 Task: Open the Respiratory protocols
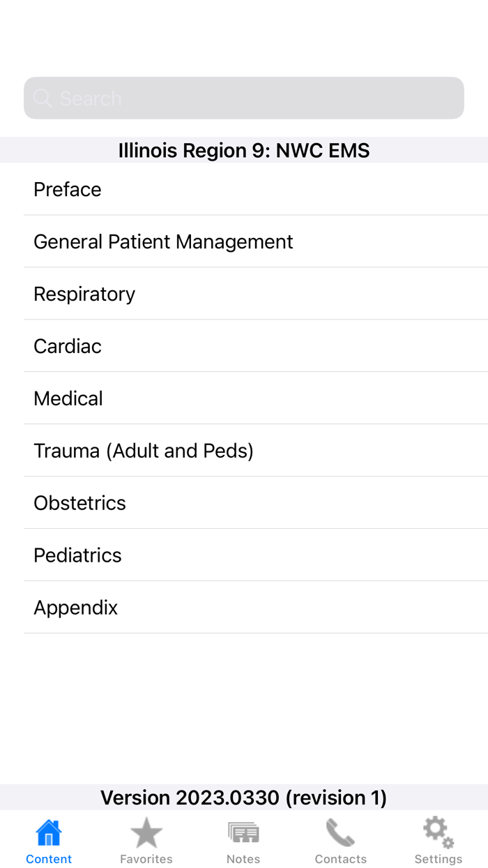(x=84, y=294)
